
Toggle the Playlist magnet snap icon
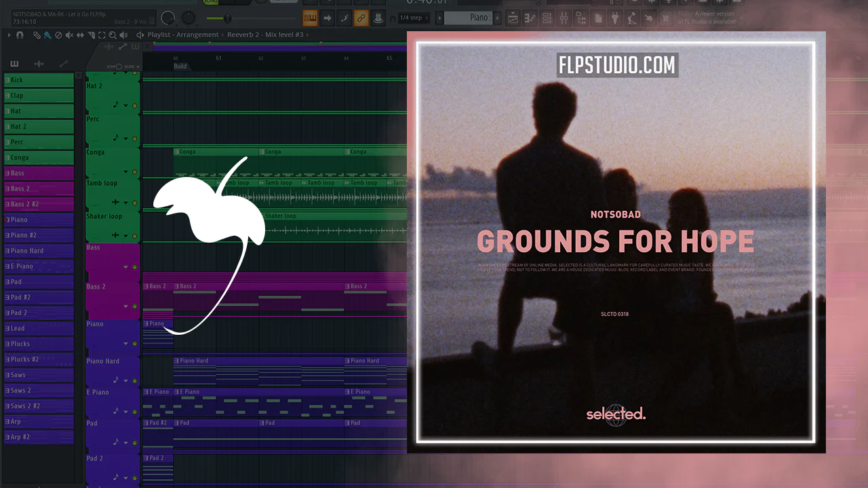(19, 35)
